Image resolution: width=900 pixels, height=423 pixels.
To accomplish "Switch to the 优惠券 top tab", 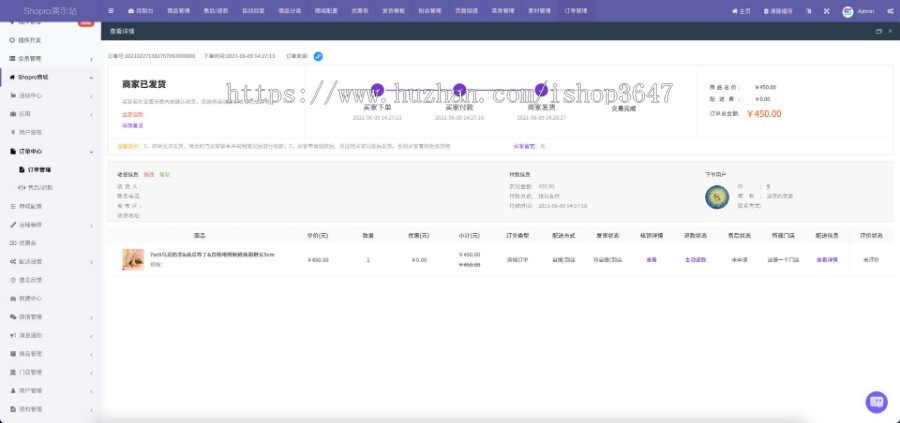I will pos(359,11).
